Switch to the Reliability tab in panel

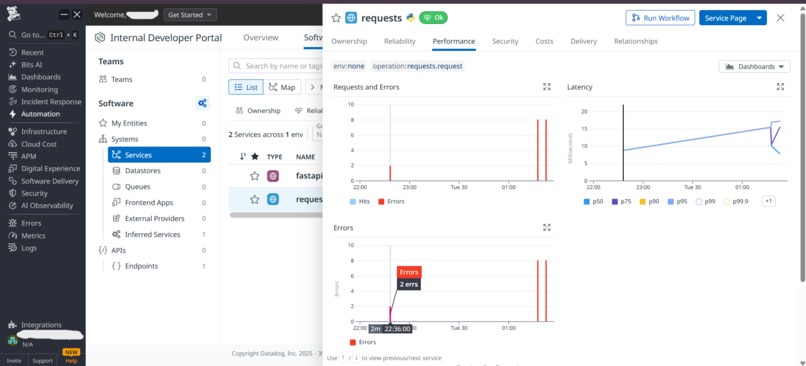[x=399, y=41]
